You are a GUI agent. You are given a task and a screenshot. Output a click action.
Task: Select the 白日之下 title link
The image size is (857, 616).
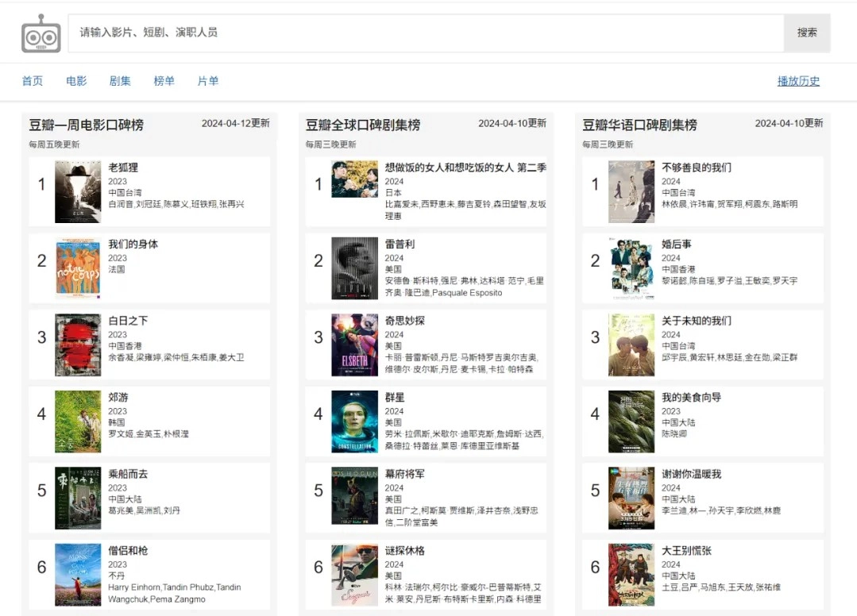(x=128, y=321)
